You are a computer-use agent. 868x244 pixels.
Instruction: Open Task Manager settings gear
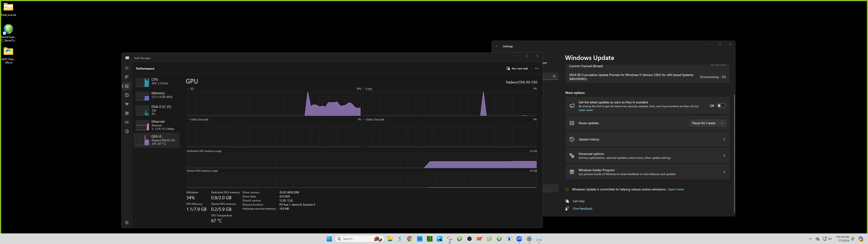127,223
